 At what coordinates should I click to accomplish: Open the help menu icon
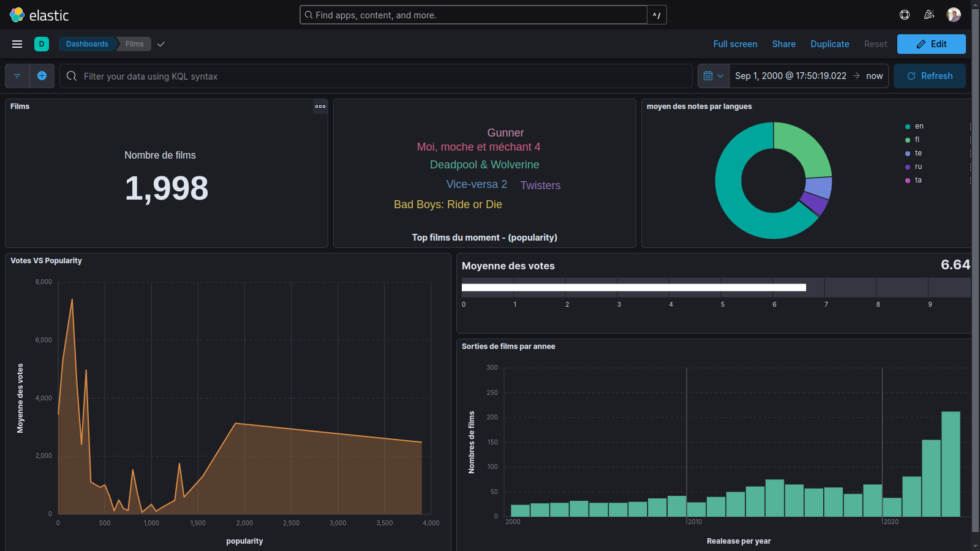point(905,15)
